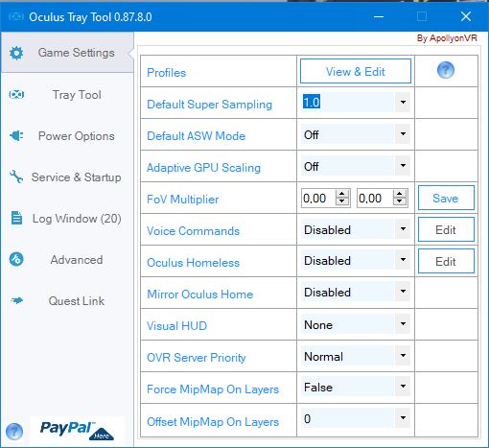Click the Oculus headset icon in title bar
The height and width of the screenshot is (448, 489).
(16, 16)
